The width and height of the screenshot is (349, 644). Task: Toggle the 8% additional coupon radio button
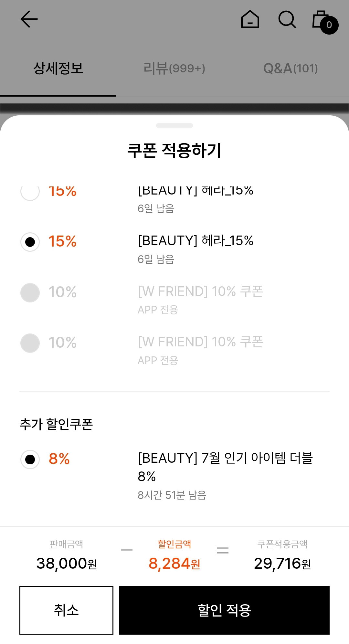pos(30,459)
